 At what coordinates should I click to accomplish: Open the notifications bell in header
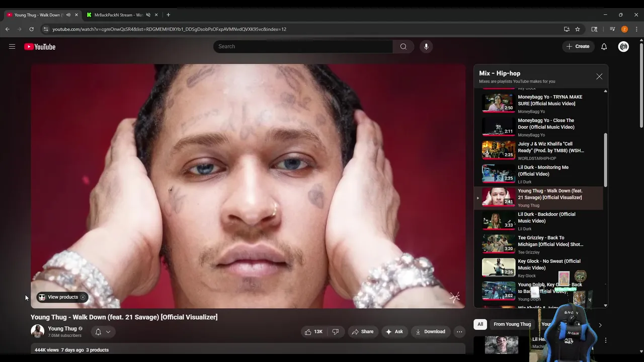click(604, 46)
